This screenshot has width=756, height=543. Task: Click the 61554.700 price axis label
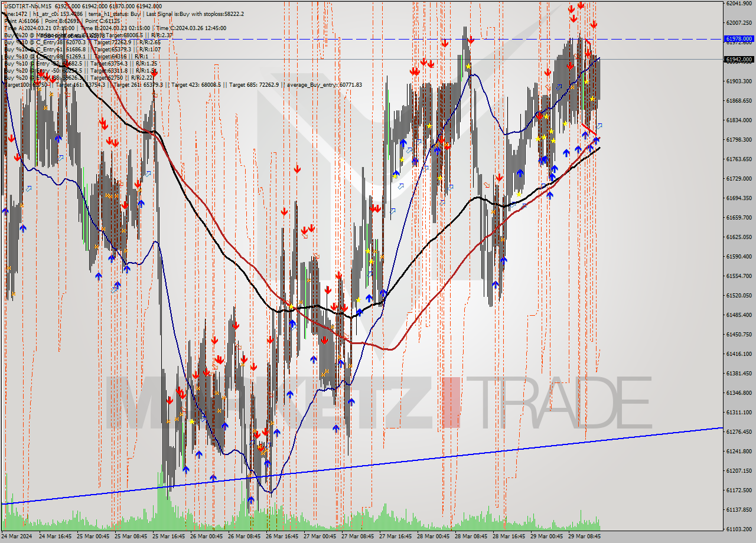pos(739,276)
